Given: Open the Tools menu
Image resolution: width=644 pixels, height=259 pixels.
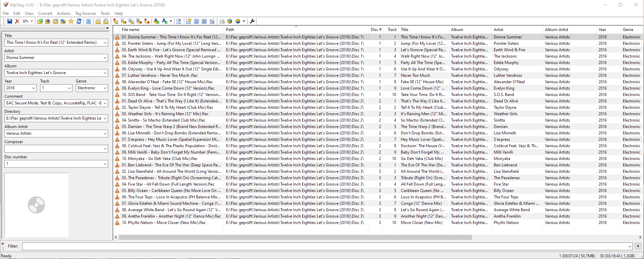Looking at the screenshot, I should [x=105, y=13].
